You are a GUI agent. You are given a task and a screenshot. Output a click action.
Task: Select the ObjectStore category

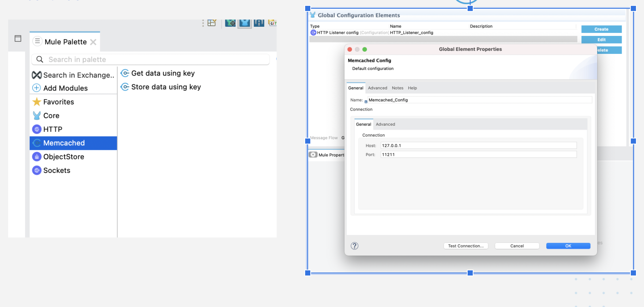click(64, 157)
